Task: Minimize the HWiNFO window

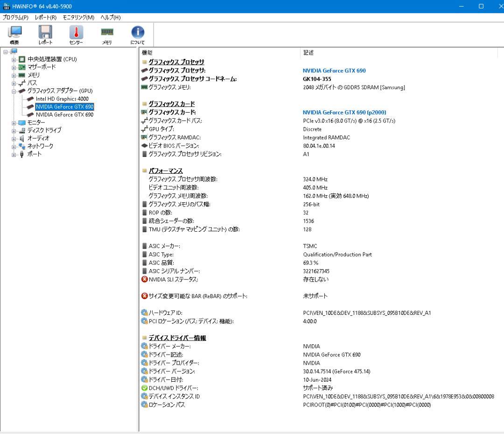Action: (461, 6)
